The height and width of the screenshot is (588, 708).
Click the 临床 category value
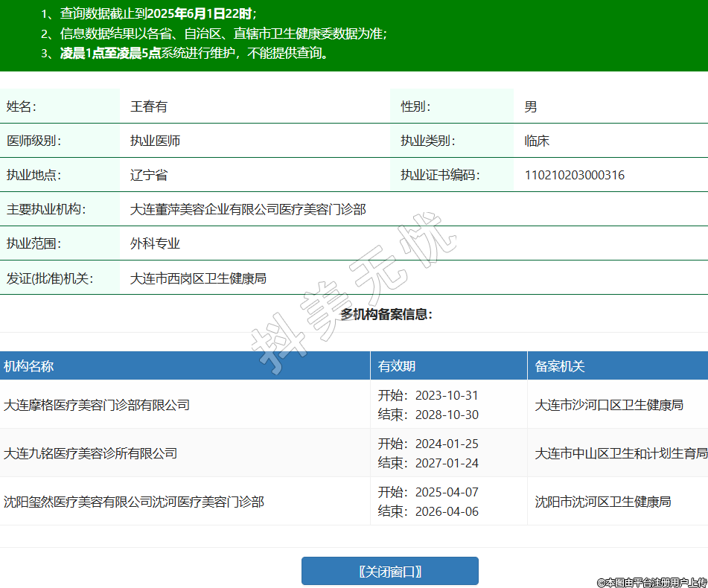537,141
